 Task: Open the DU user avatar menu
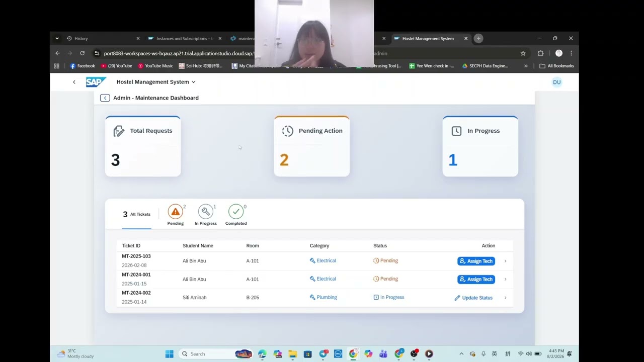pyautogui.click(x=556, y=82)
